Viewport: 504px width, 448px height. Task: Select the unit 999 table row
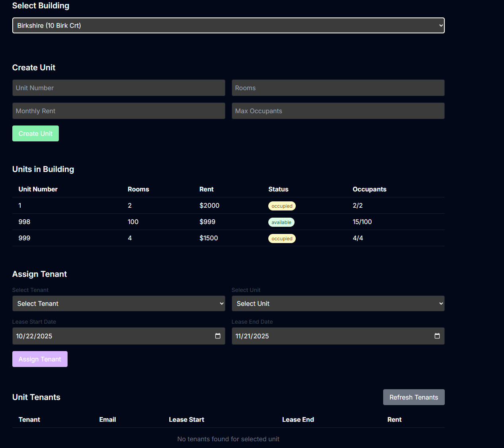click(228, 238)
